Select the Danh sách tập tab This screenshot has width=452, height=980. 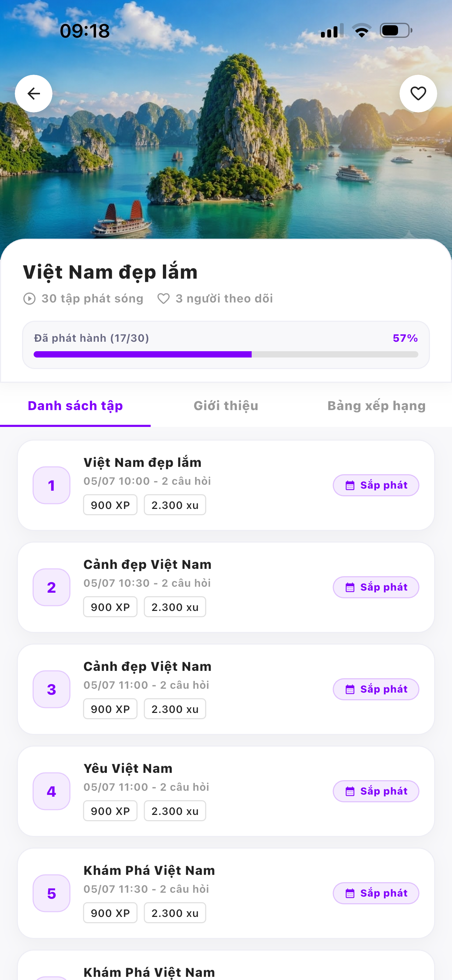(x=75, y=406)
